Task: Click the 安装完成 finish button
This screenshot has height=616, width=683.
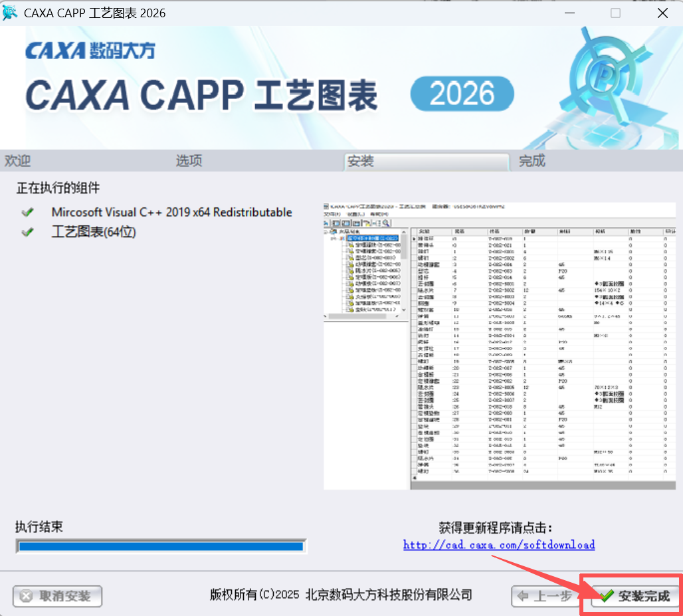Action: [x=635, y=596]
